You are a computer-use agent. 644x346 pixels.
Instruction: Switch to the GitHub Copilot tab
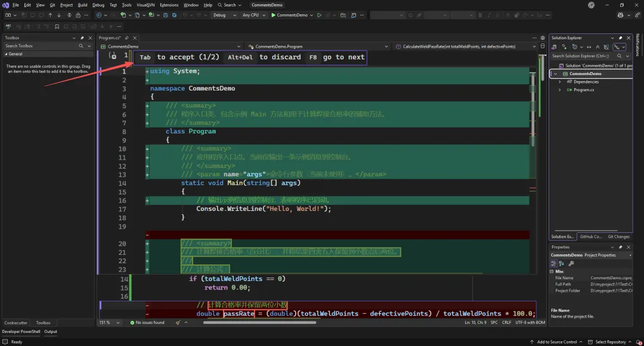[x=590, y=236]
